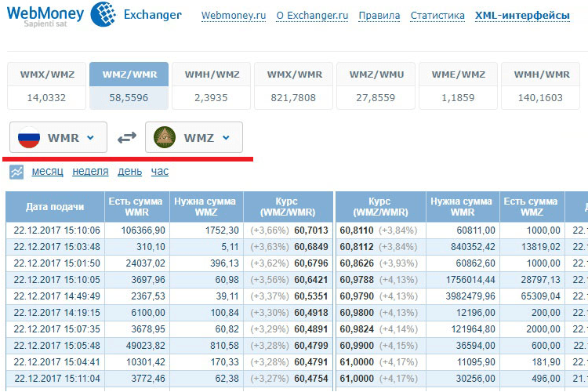Select the row dated 22.12.2017 14:49:49
Viewport: 588px width, 392px height.
pos(169,296)
